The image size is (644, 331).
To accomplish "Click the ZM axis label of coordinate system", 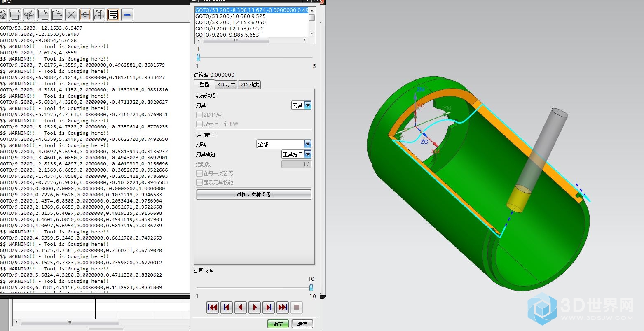I will pyautogui.click(x=421, y=89).
